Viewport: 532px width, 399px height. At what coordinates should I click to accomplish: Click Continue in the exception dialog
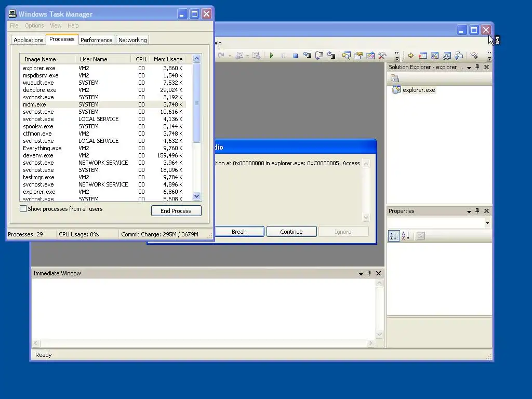[291, 232]
